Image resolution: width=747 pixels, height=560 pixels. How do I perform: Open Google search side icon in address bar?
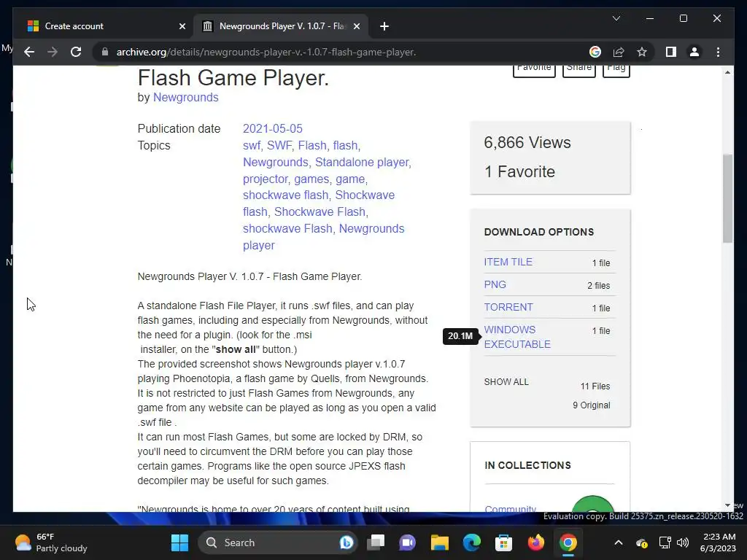click(595, 52)
